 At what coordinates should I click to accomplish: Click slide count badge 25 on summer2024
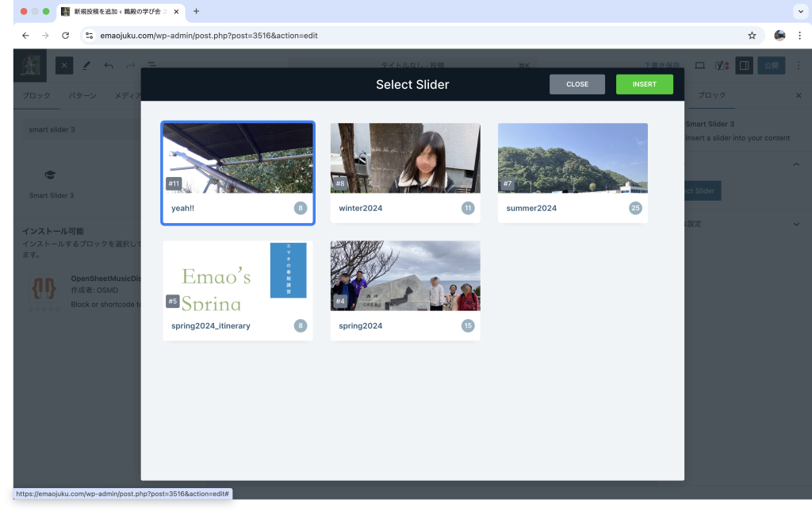[x=635, y=208]
